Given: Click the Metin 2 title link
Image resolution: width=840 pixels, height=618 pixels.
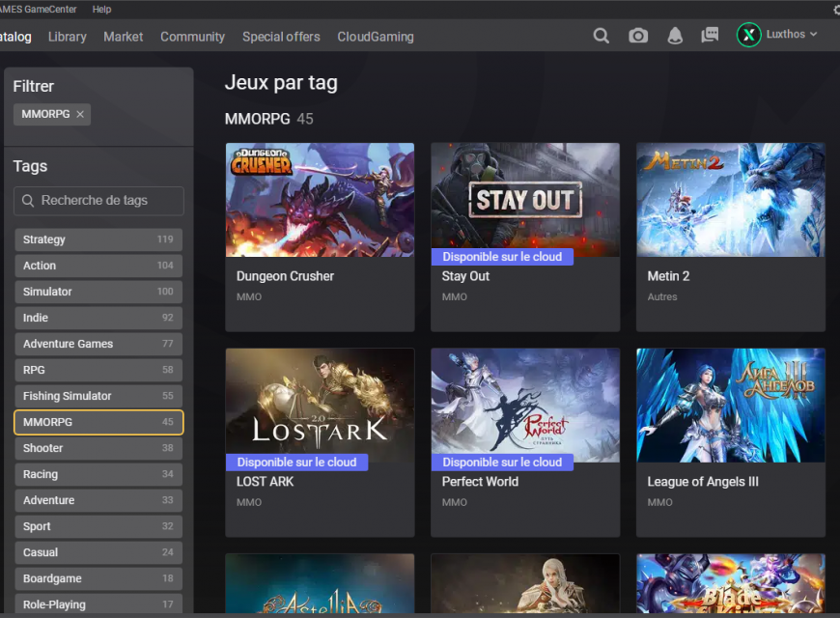Looking at the screenshot, I should click(668, 276).
